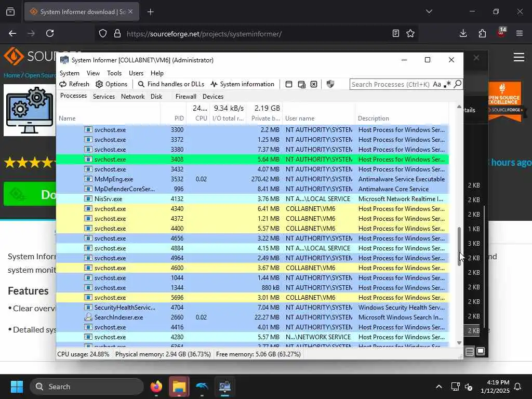The width and height of the screenshot is (532, 399).
Task: Open Firefox list all tabs dropdown
Action: coord(429,11)
